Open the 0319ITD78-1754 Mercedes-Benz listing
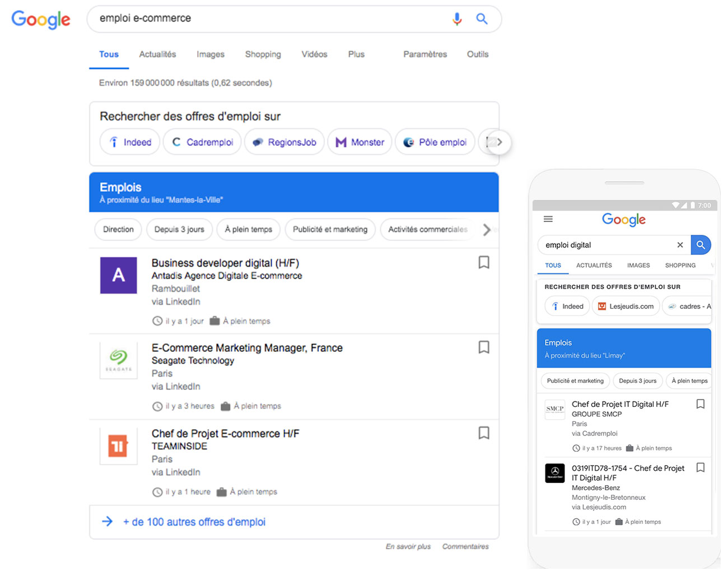Screen dimensions: 728x576 tap(628, 473)
